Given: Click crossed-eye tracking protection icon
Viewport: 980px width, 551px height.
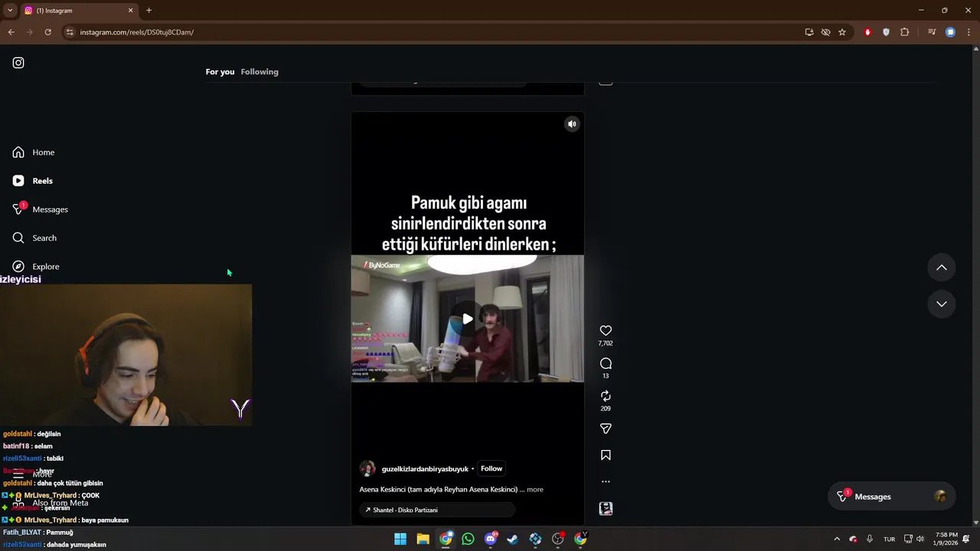Looking at the screenshot, I should [825, 32].
